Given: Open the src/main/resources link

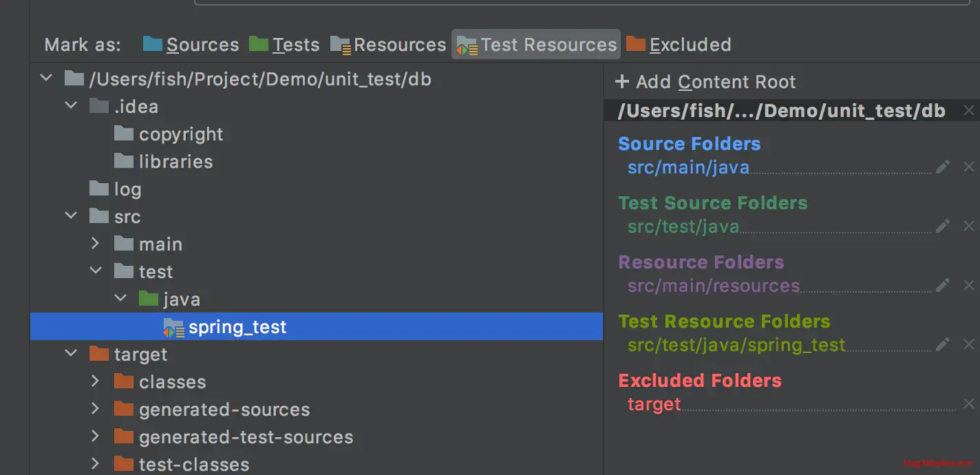Looking at the screenshot, I should tap(713, 286).
